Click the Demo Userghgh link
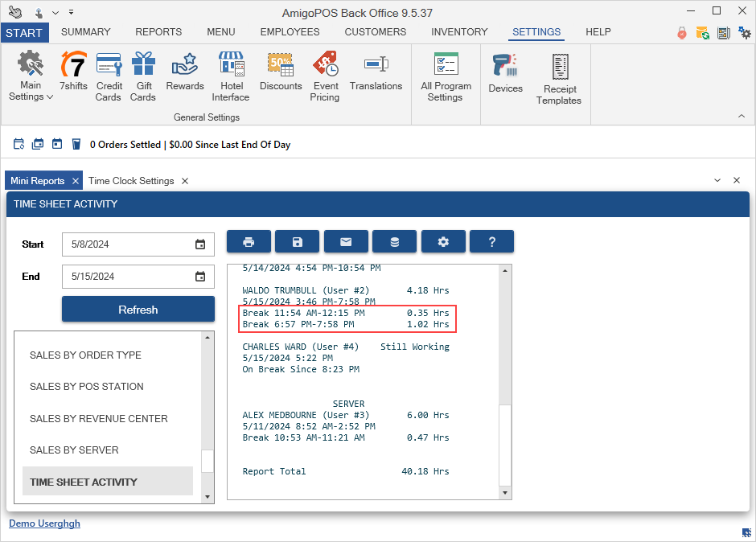The width and height of the screenshot is (756, 542). point(44,524)
